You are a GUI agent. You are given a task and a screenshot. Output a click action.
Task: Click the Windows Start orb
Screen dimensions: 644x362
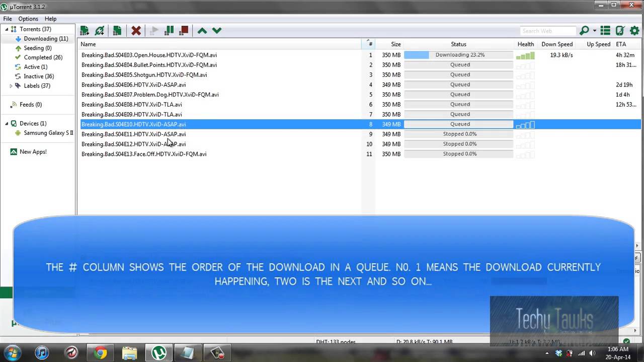tap(12, 352)
